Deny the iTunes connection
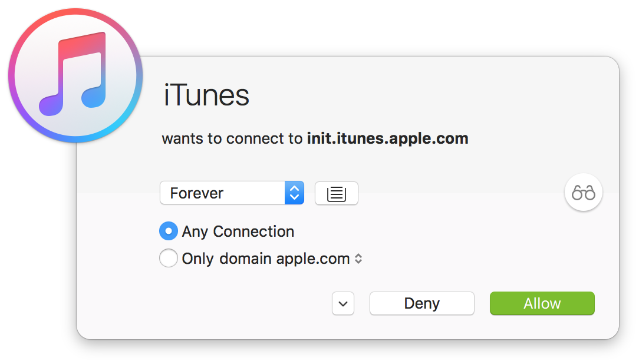Viewport: 639px width, 364px height. 422,303
